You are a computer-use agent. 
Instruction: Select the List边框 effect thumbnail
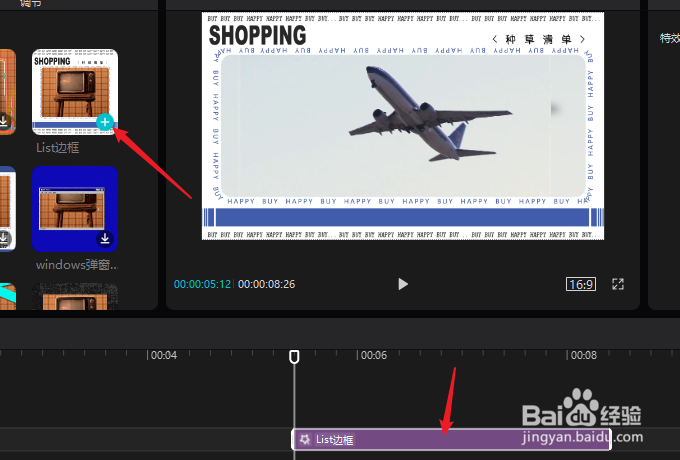pos(75,91)
